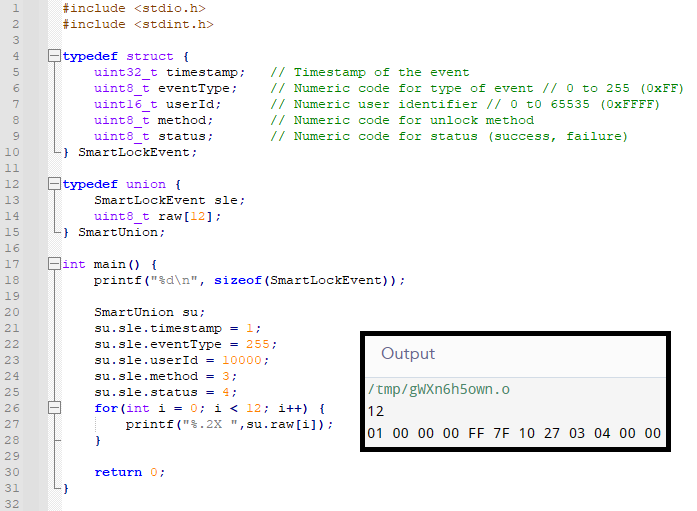Click the printf su.raw[i] statement
Viewport: 697px width, 511px height.
point(229,424)
